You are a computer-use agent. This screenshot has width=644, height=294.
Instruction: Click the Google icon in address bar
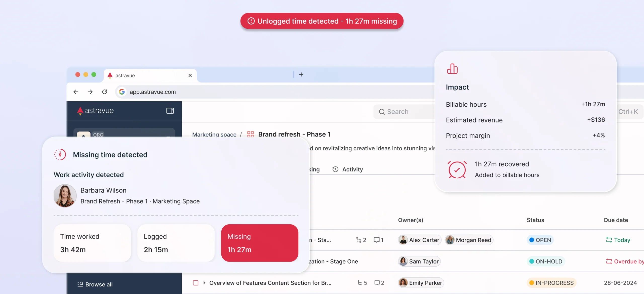[122, 92]
